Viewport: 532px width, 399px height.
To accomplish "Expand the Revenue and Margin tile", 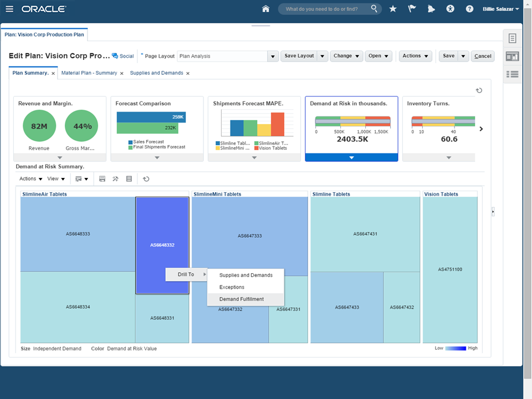I will coord(60,157).
